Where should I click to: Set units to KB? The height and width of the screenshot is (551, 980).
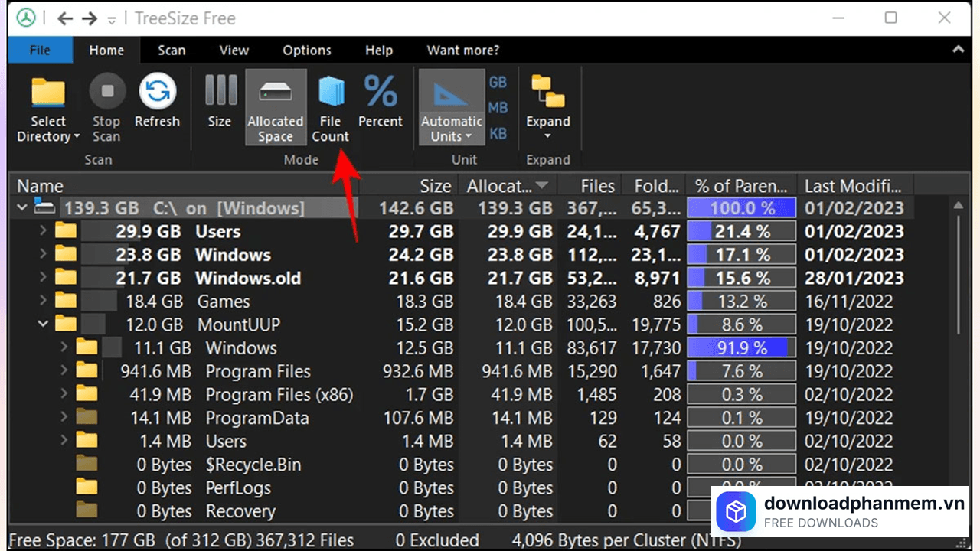tap(498, 134)
